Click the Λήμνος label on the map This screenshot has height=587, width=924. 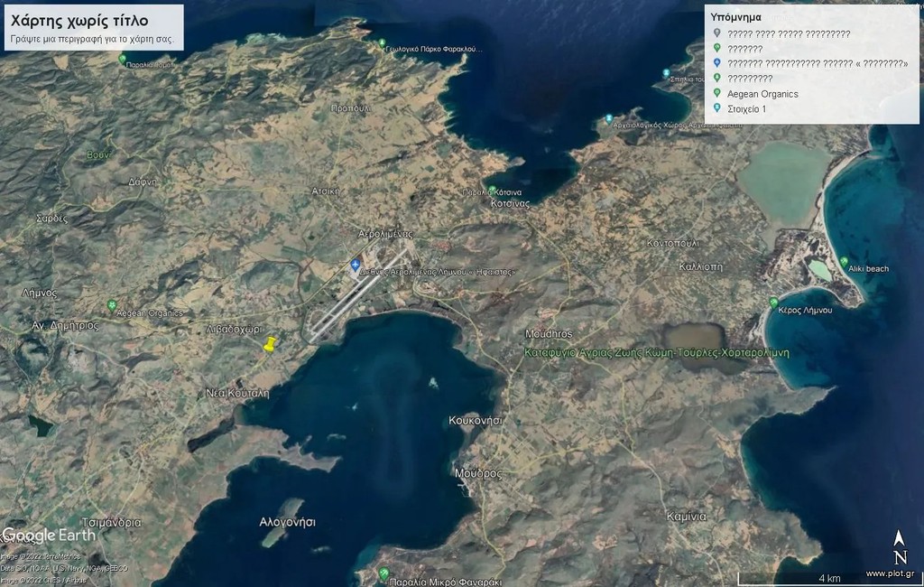[39, 293]
